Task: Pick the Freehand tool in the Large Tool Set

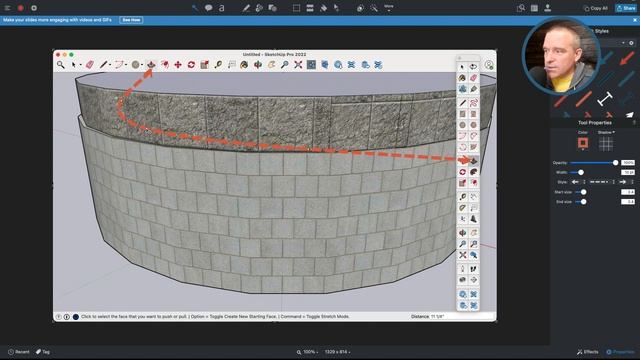Action: 473,102
